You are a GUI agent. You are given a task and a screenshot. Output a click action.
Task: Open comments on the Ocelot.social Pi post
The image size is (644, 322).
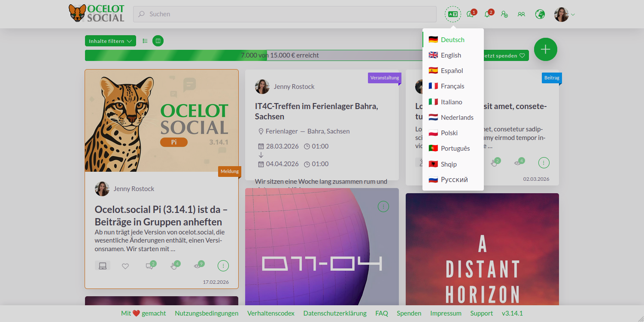pyautogui.click(x=149, y=266)
